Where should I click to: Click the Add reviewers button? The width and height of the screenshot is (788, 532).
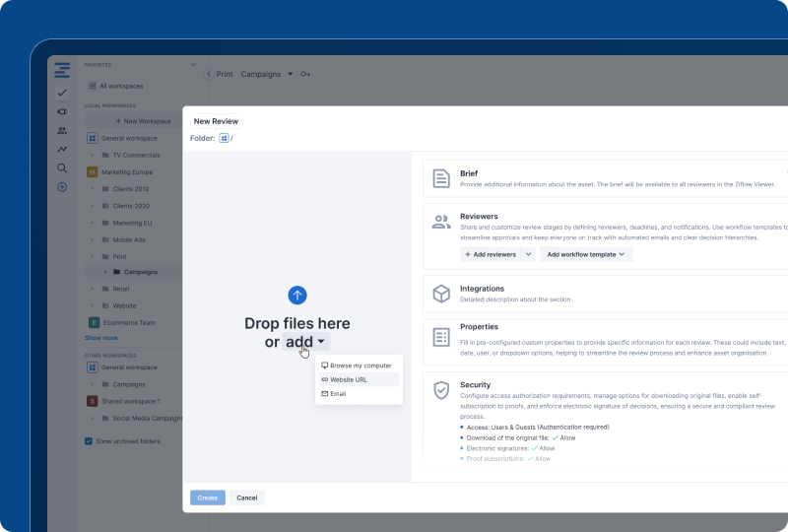[x=490, y=254]
